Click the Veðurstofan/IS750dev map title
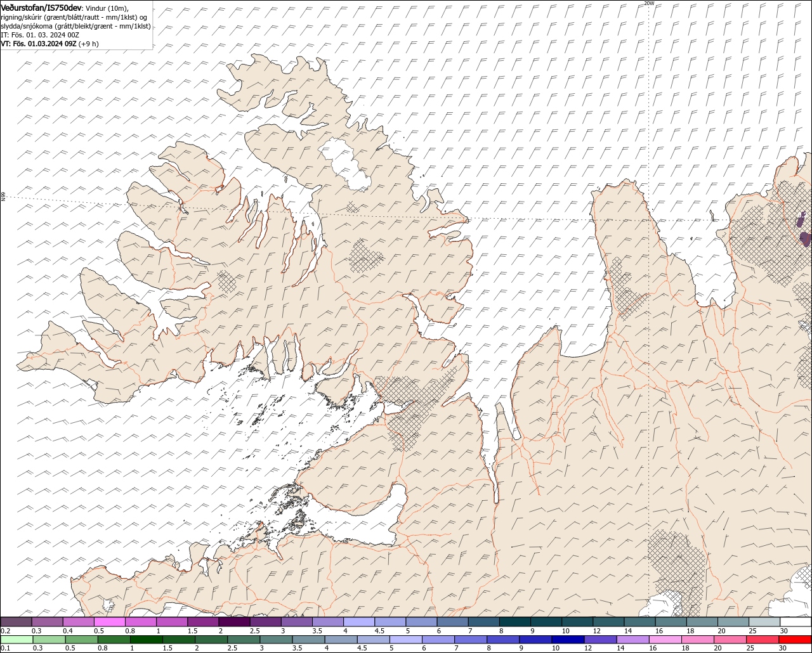This screenshot has height=653, width=812. click(42, 7)
